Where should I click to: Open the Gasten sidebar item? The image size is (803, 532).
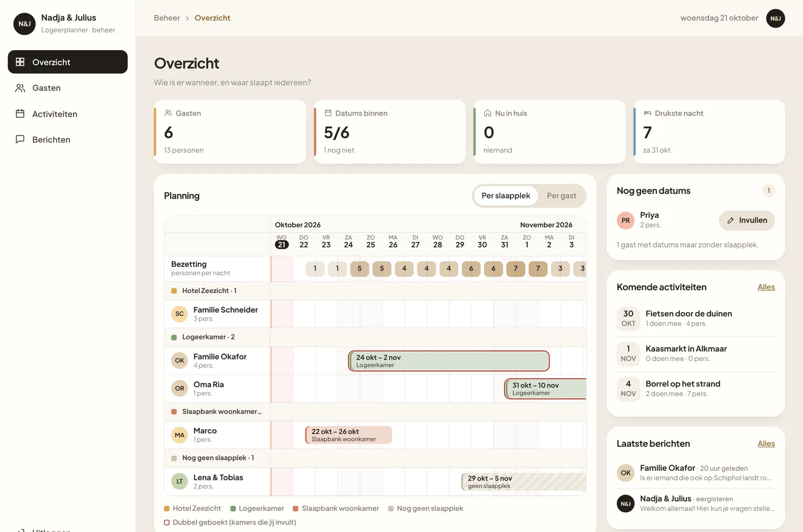68,88
